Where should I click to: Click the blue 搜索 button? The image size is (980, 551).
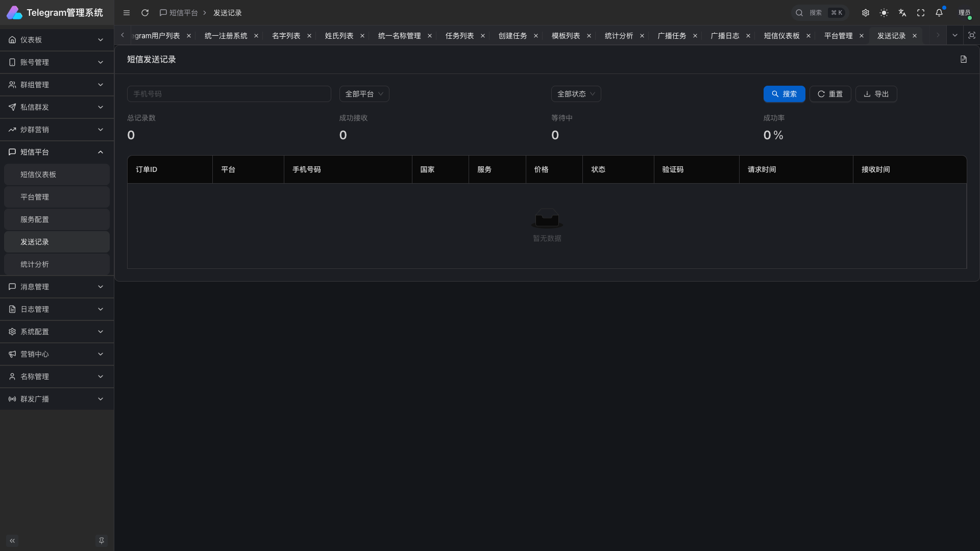click(x=784, y=94)
